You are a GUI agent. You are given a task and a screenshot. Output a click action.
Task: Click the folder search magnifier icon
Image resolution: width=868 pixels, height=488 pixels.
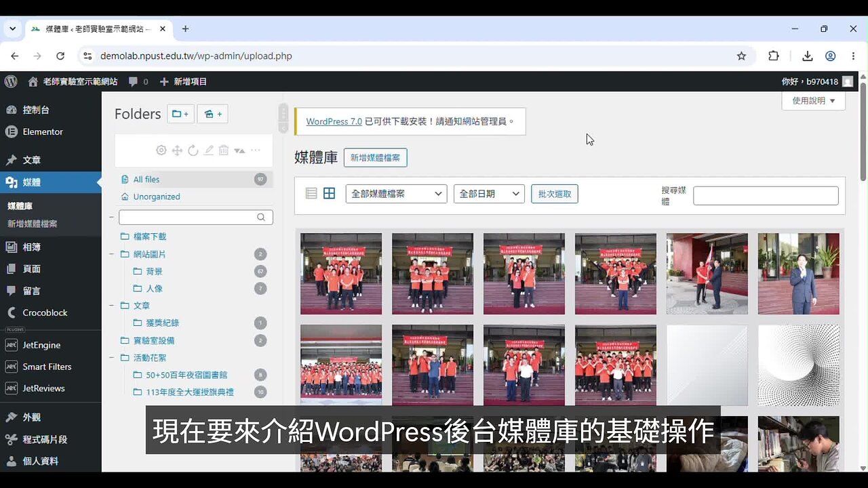click(x=261, y=218)
